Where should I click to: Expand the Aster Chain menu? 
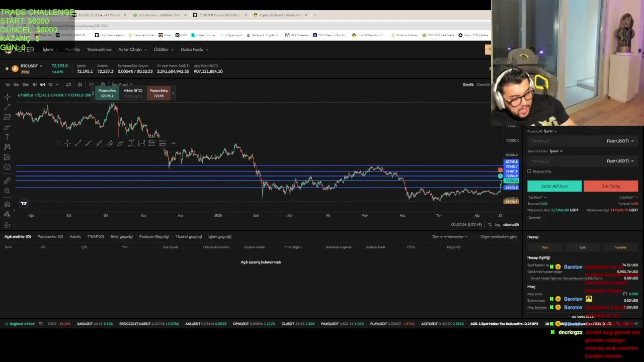pos(132,49)
